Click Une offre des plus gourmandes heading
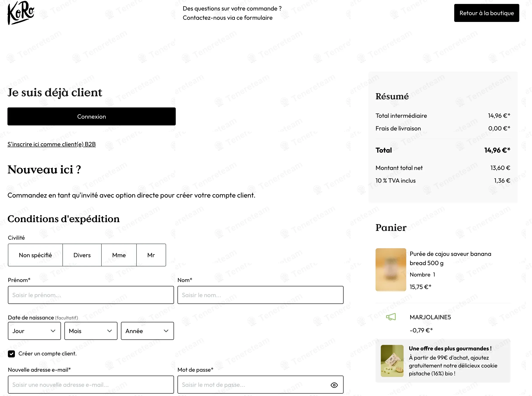The height and width of the screenshot is (396, 532). coord(450,349)
